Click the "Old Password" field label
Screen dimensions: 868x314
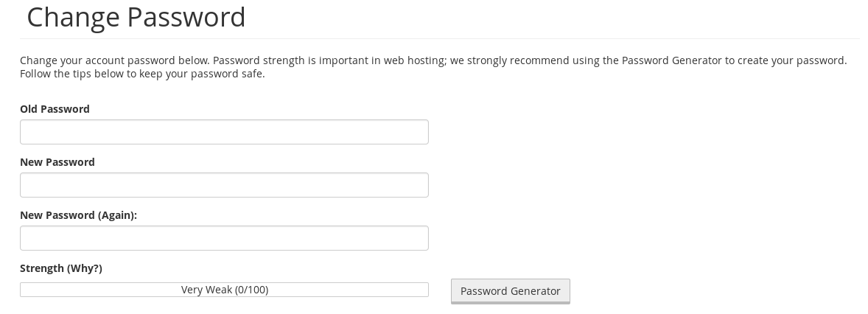(55, 109)
